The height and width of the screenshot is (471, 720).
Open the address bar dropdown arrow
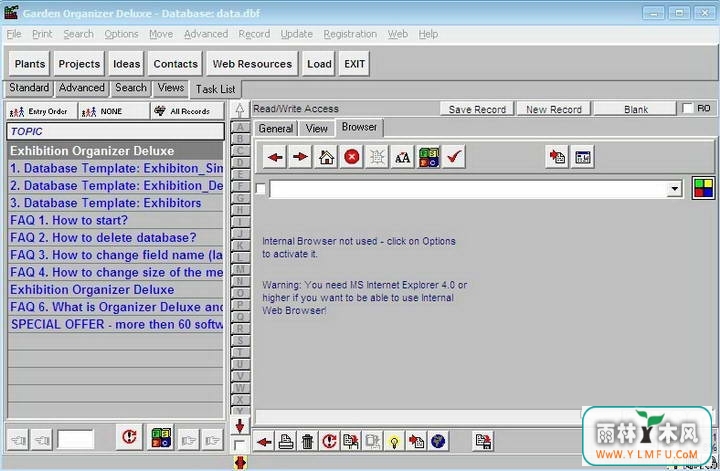674,189
